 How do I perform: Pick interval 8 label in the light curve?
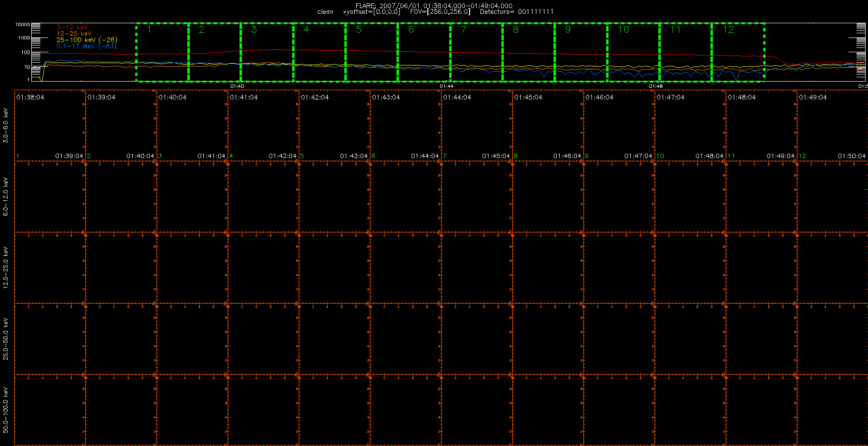click(x=516, y=29)
